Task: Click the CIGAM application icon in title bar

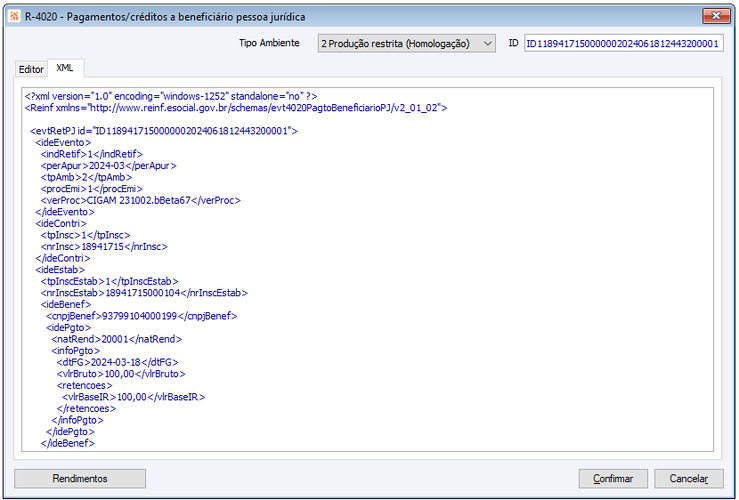Action: pyautogui.click(x=14, y=16)
